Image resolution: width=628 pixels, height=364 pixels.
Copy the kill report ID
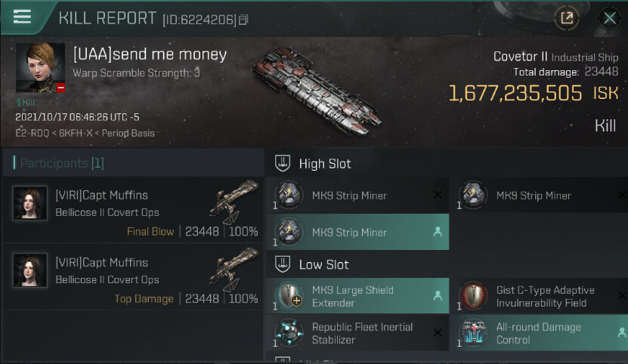coord(243,19)
